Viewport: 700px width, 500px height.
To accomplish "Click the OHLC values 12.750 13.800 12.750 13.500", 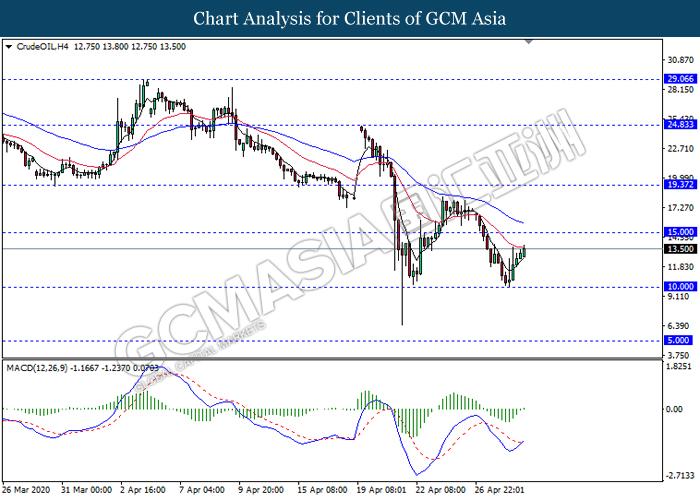I will point(129,47).
